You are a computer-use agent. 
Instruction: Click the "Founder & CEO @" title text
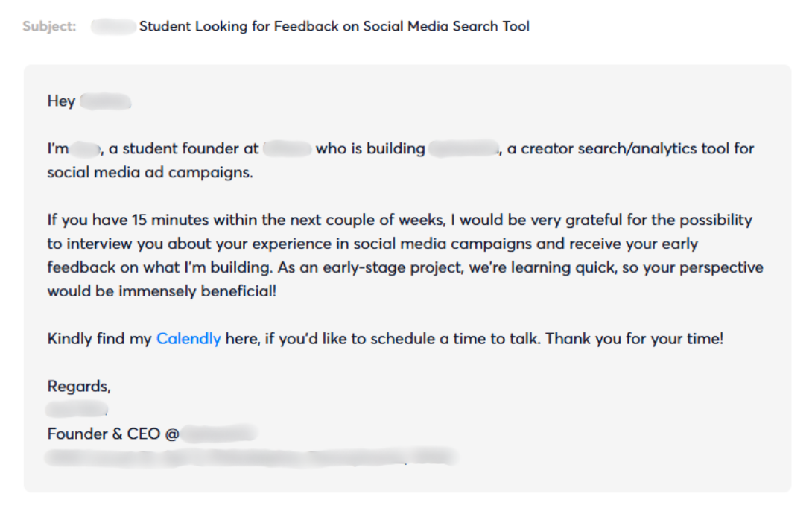pyautogui.click(x=113, y=434)
